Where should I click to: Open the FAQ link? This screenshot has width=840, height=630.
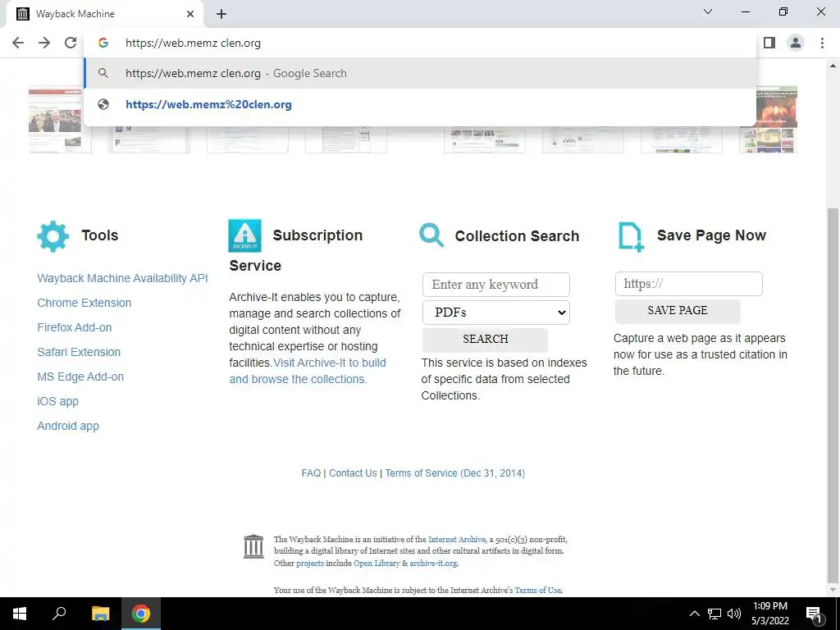(311, 473)
